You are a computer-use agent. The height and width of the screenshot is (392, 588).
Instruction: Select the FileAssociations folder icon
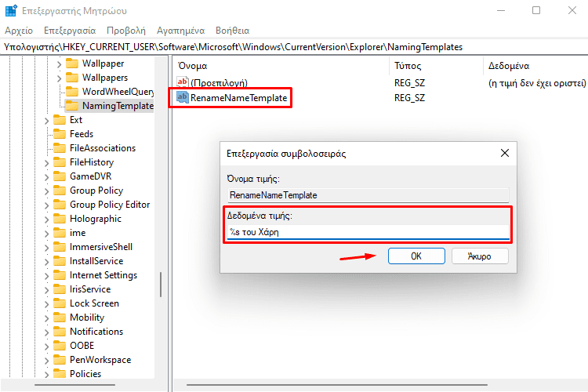(x=60, y=148)
